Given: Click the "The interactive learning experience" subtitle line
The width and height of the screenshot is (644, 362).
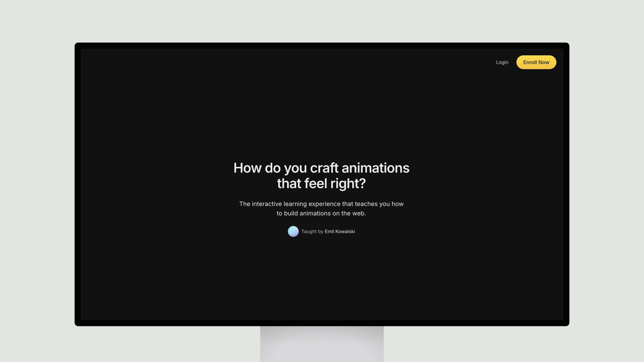Looking at the screenshot, I should [x=321, y=204].
